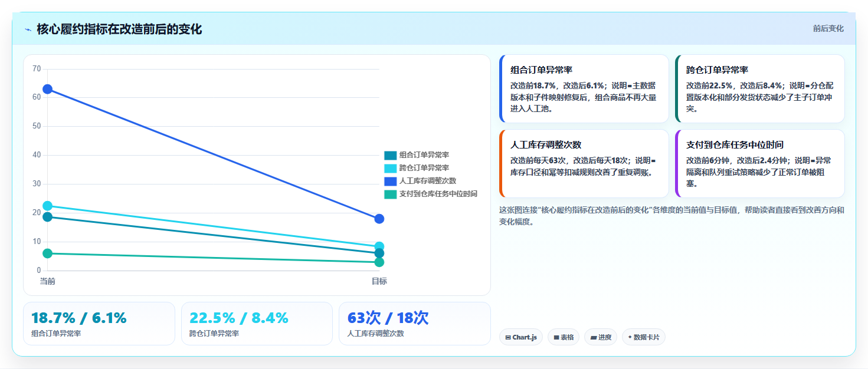Click the chart description paragraph below the cards
Image resolution: width=868 pixels, height=369 pixels.
pos(672,216)
